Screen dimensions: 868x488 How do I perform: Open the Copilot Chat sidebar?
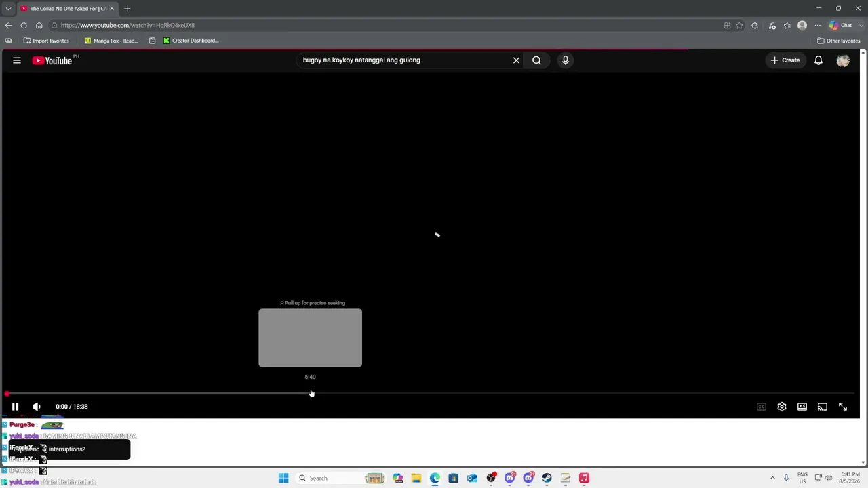[840, 26]
